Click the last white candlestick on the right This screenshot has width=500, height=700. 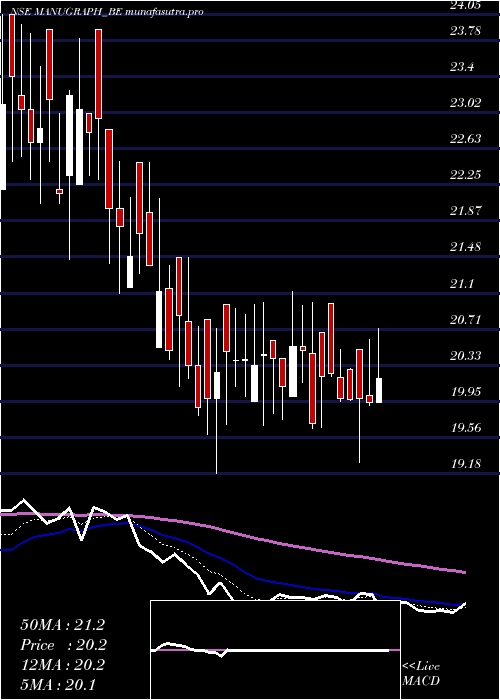(x=379, y=390)
